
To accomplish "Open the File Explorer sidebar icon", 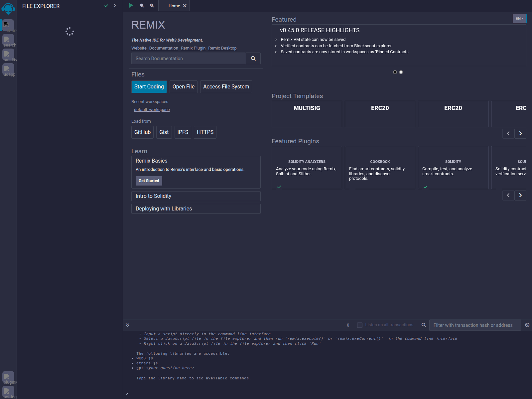I will click(8, 26).
